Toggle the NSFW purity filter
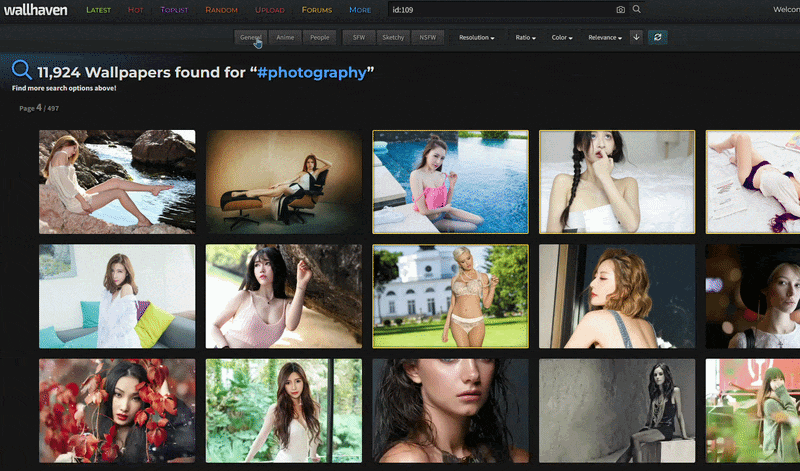The height and width of the screenshot is (471, 800). tap(428, 37)
